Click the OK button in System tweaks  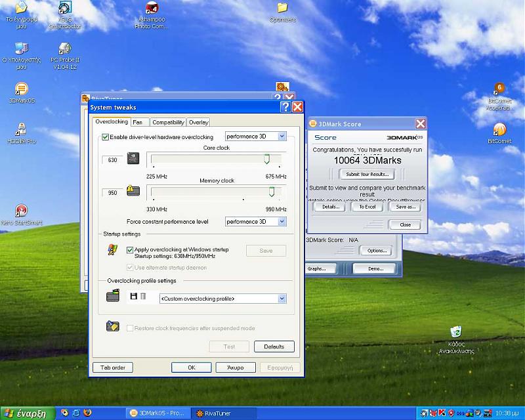[191, 367]
